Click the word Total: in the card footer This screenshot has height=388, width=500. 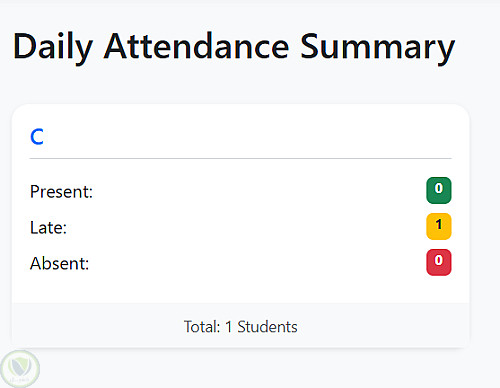pos(202,327)
